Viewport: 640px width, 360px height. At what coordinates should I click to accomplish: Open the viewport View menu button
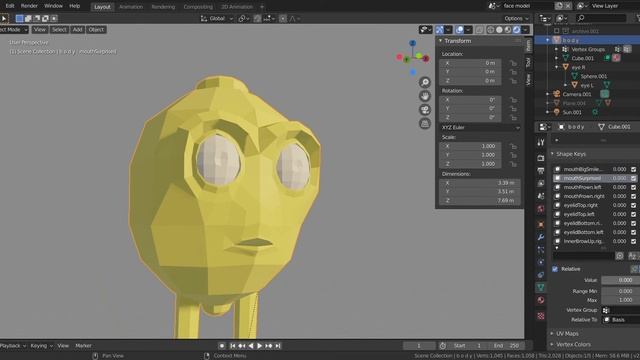(x=40, y=29)
